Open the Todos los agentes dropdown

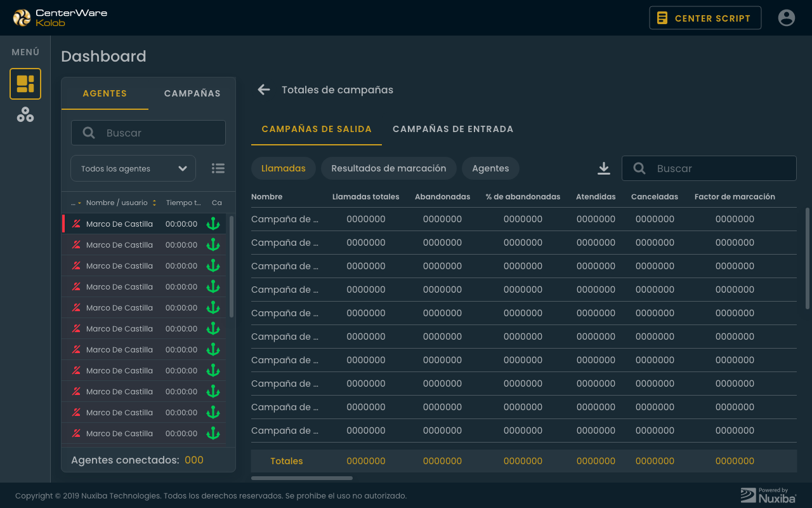pyautogui.click(x=133, y=168)
